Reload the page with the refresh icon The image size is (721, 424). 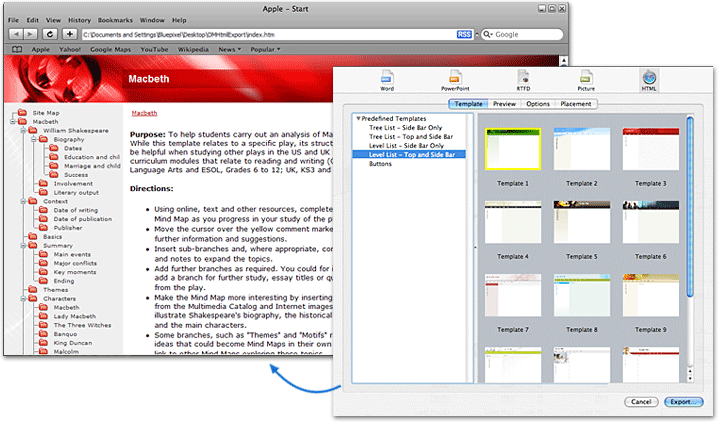tap(50, 34)
